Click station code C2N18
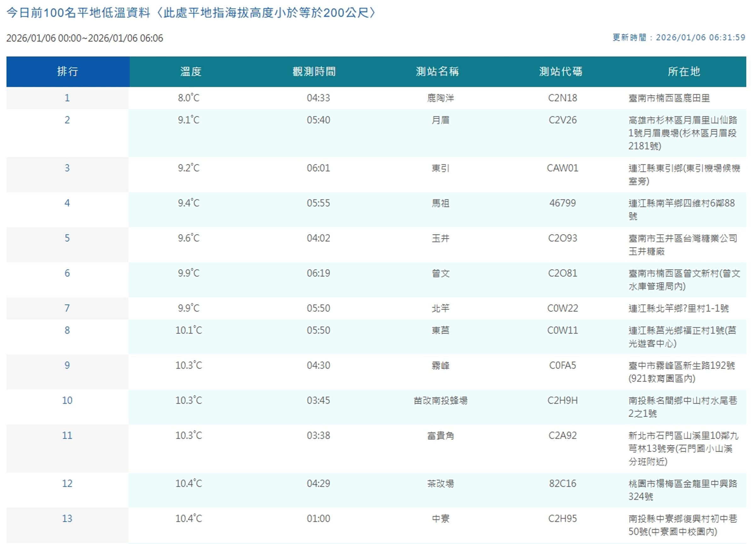756x544 pixels. [563, 98]
